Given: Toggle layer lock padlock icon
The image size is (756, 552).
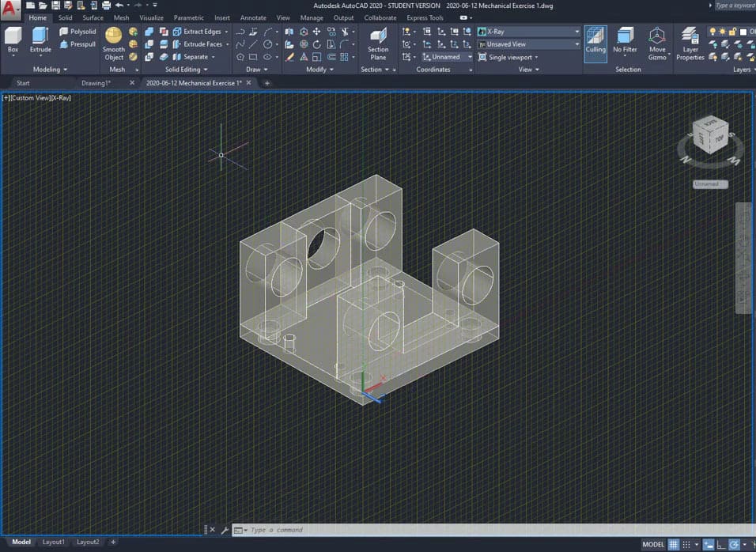Looking at the screenshot, I should tap(732, 32).
